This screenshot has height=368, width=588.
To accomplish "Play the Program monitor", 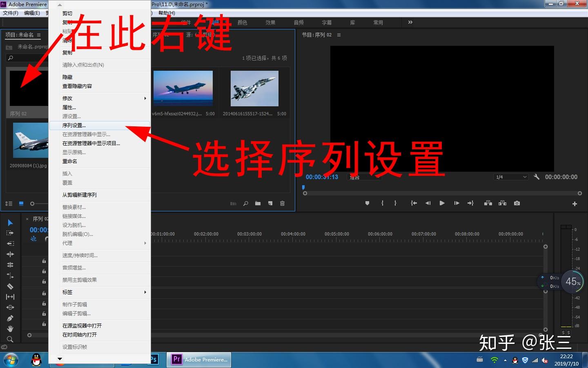I will tap(442, 203).
